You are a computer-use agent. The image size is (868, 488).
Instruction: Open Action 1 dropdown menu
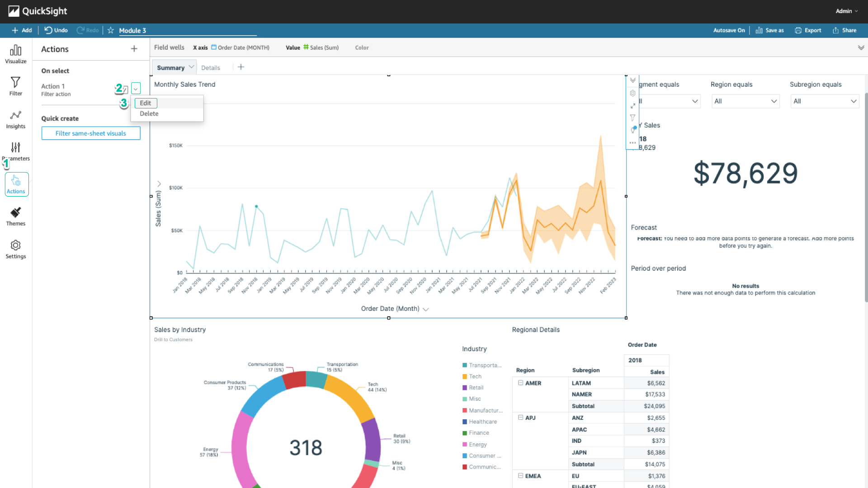[136, 89]
